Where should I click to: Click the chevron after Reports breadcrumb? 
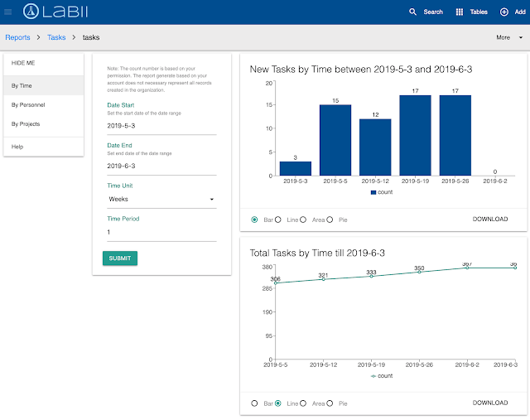coord(39,37)
